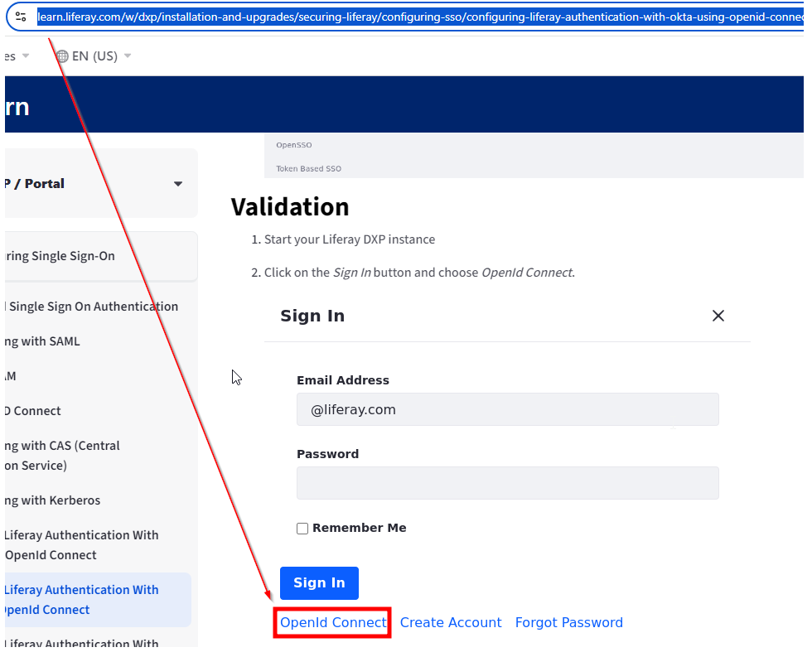Select the highlighted blue 'Liferay Authentication With OpenId Connect' sidebar item
This screenshot has height=657, width=812.
coord(98,600)
